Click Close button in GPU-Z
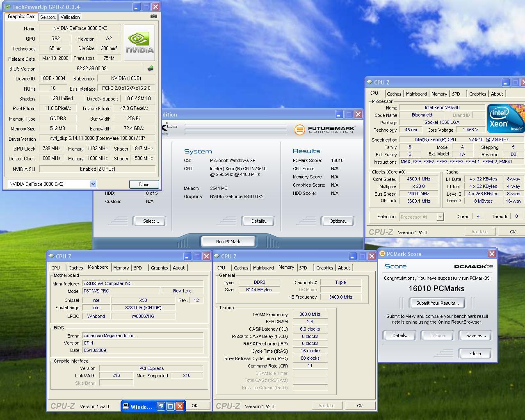This screenshot has width=525, height=420. click(x=144, y=185)
